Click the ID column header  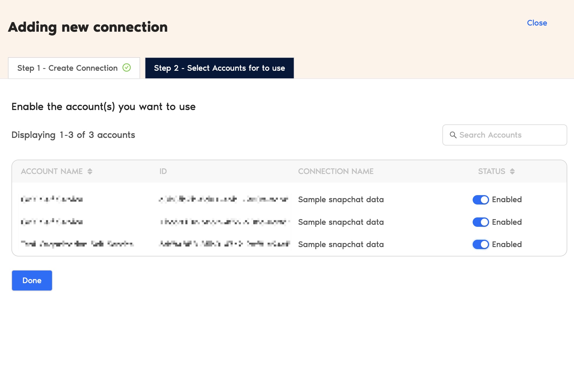163,171
